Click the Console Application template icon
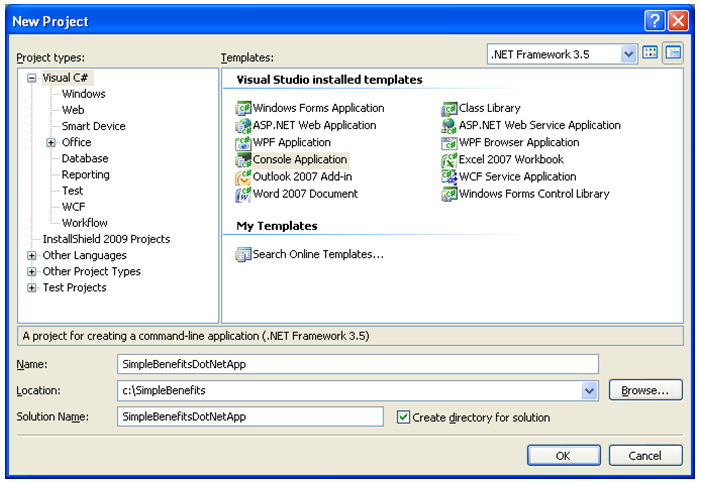This screenshot has height=484, width=701. (243, 160)
